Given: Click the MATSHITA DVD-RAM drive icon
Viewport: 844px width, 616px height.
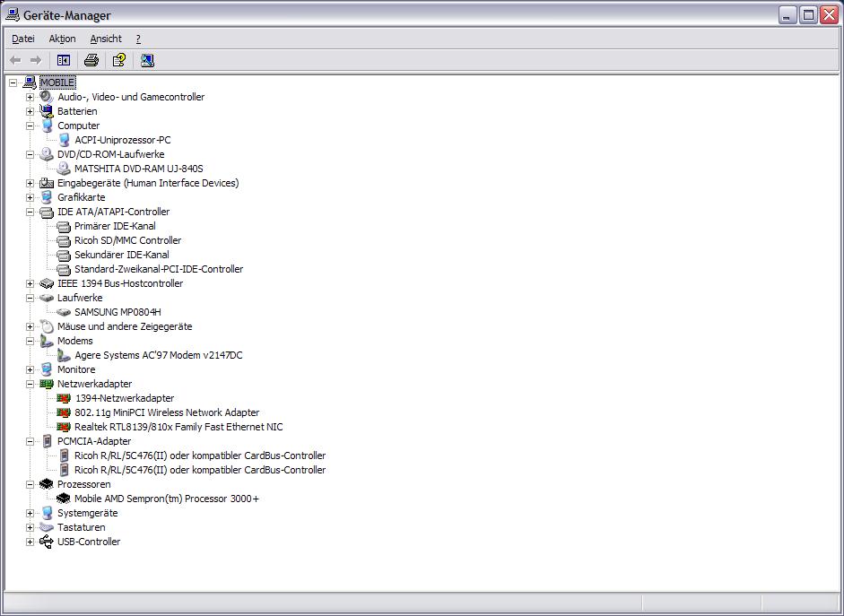Looking at the screenshot, I should [x=64, y=169].
